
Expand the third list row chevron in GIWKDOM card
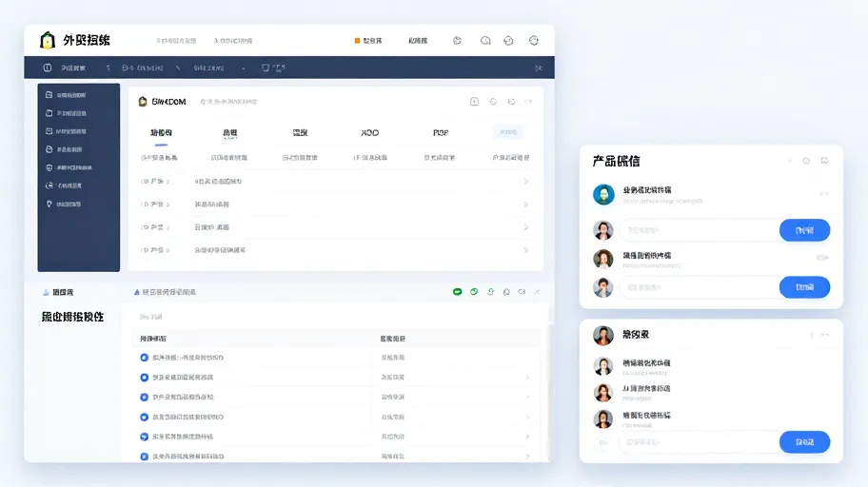coord(526,227)
